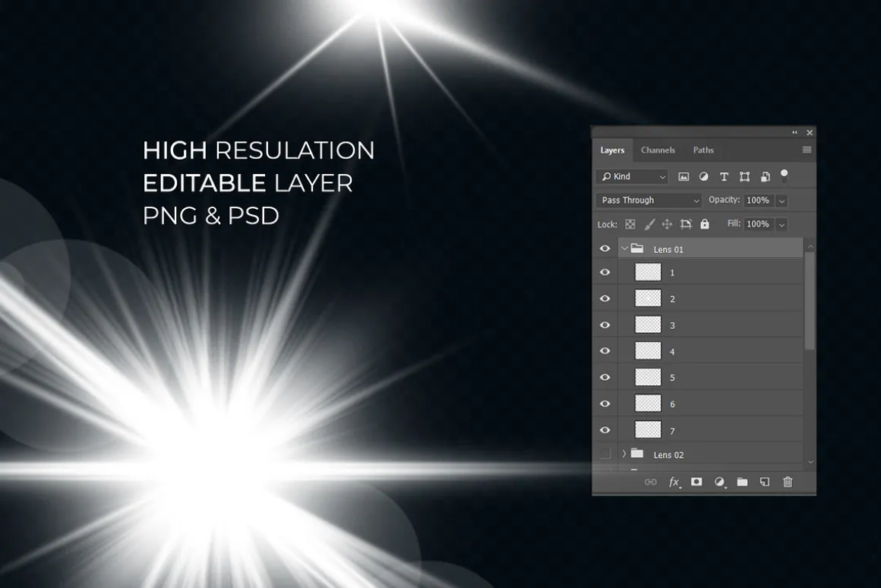Lock transparent pixels icon
Image resolution: width=881 pixels, height=588 pixels.
[630, 224]
